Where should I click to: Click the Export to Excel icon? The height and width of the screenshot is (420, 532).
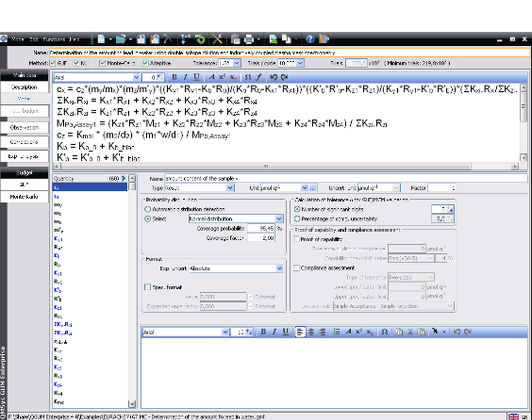pyautogui.click(x=273, y=39)
